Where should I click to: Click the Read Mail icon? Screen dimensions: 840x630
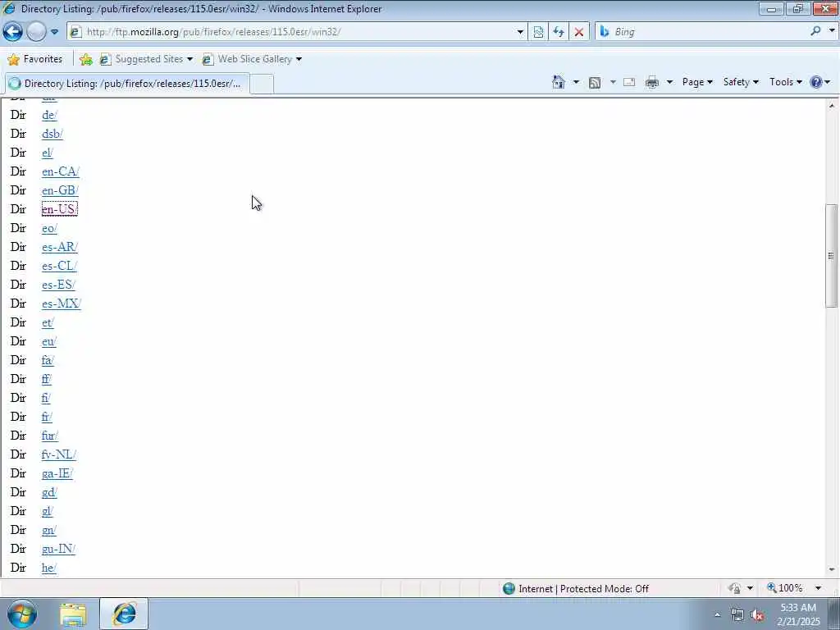pyautogui.click(x=629, y=82)
